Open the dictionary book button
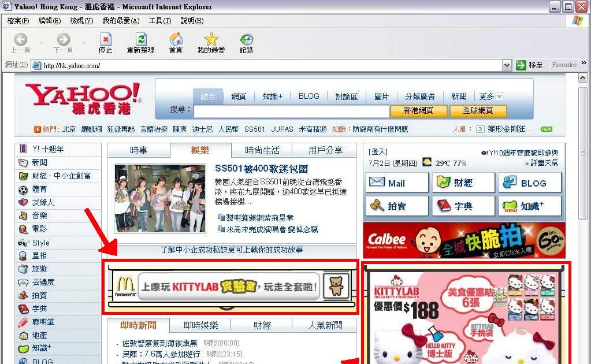The image size is (591, 364). 463,206
